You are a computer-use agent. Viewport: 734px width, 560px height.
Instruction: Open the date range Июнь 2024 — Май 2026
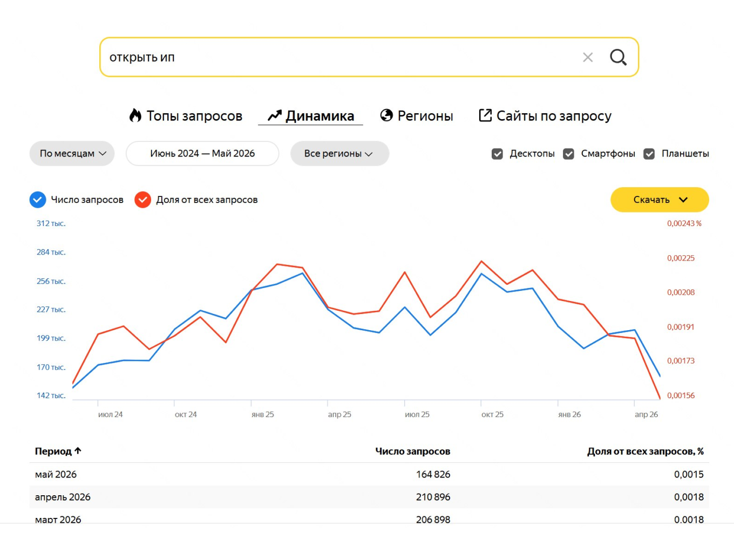(x=202, y=153)
